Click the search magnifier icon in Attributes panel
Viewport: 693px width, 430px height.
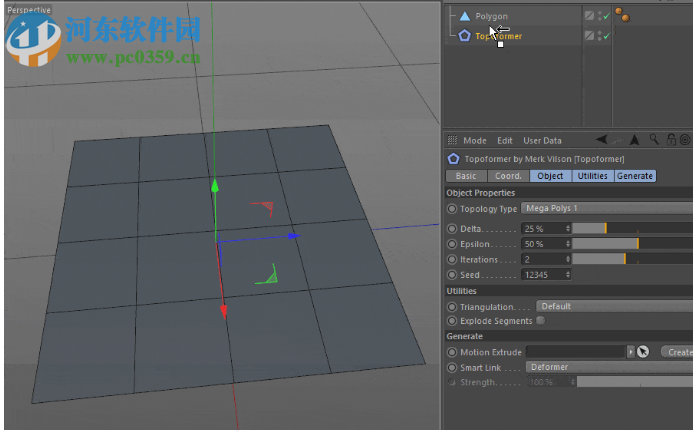tap(654, 140)
